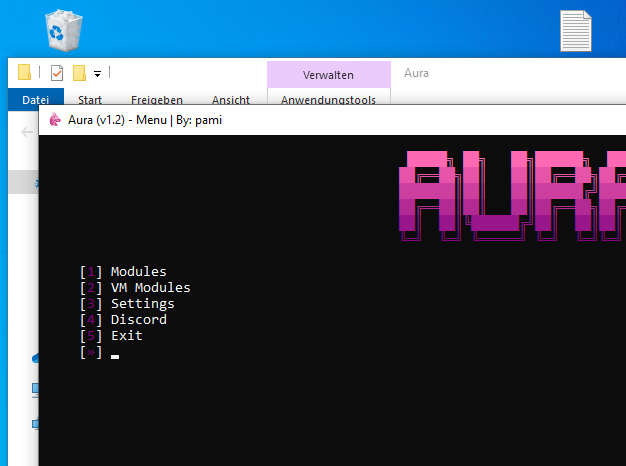Click the Properties checkmark icon in quick access toolbar

[56, 73]
